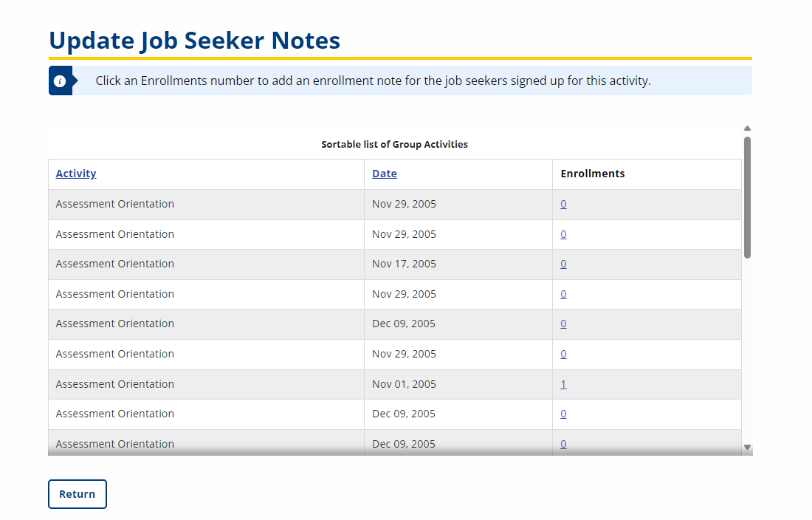Open the enrollment count 1 for Nov 01, 2005

(x=563, y=384)
